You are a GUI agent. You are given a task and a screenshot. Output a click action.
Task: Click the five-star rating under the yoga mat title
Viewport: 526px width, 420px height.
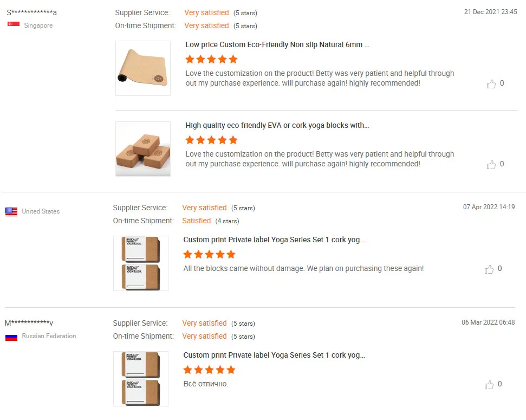coord(211,60)
